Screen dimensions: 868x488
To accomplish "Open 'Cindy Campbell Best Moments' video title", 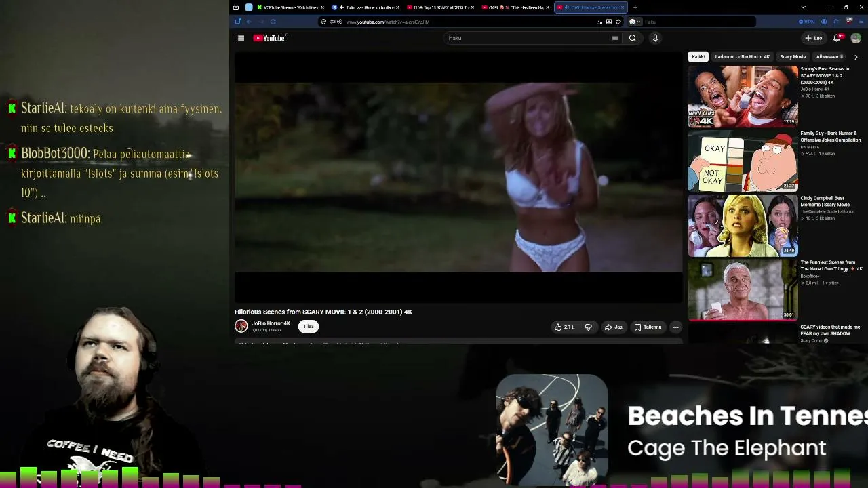I will pyautogui.click(x=825, y=201).
